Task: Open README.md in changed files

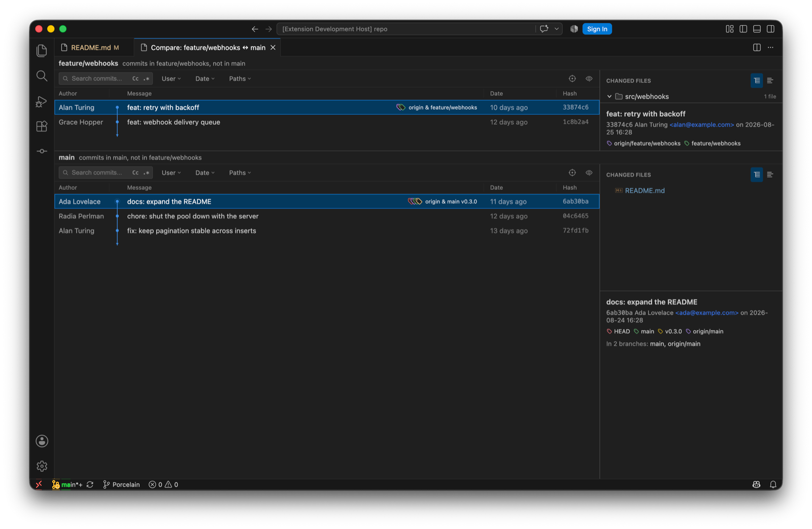Action: coord(645,191)
